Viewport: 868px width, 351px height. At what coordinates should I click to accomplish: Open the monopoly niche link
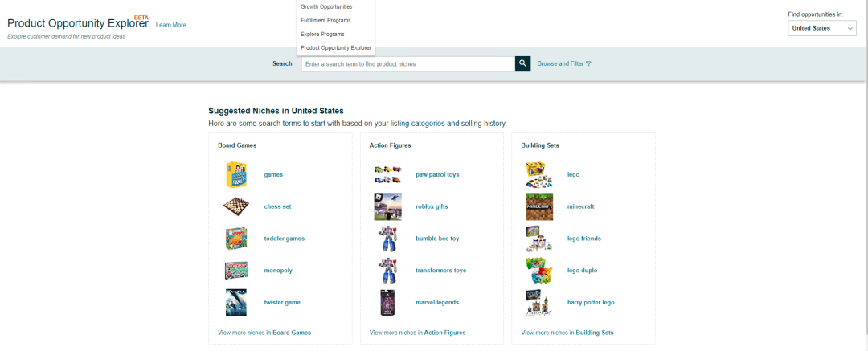pyautogui.click(x=278, y=271)
